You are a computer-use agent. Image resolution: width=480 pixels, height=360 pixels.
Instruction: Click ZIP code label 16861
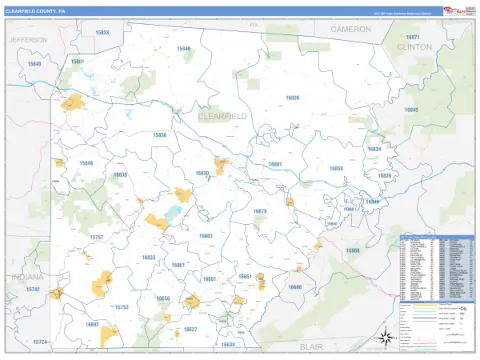click(178, 265)
